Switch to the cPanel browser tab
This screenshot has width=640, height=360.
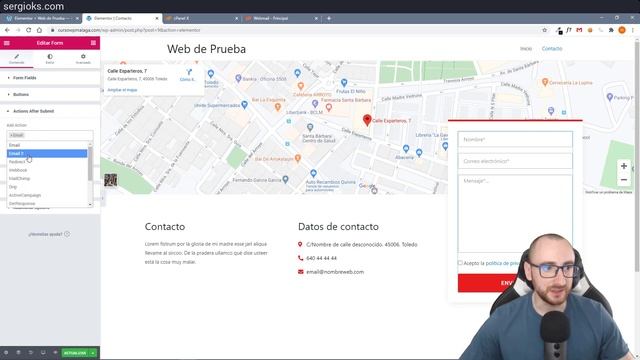(x=202, y=18)
